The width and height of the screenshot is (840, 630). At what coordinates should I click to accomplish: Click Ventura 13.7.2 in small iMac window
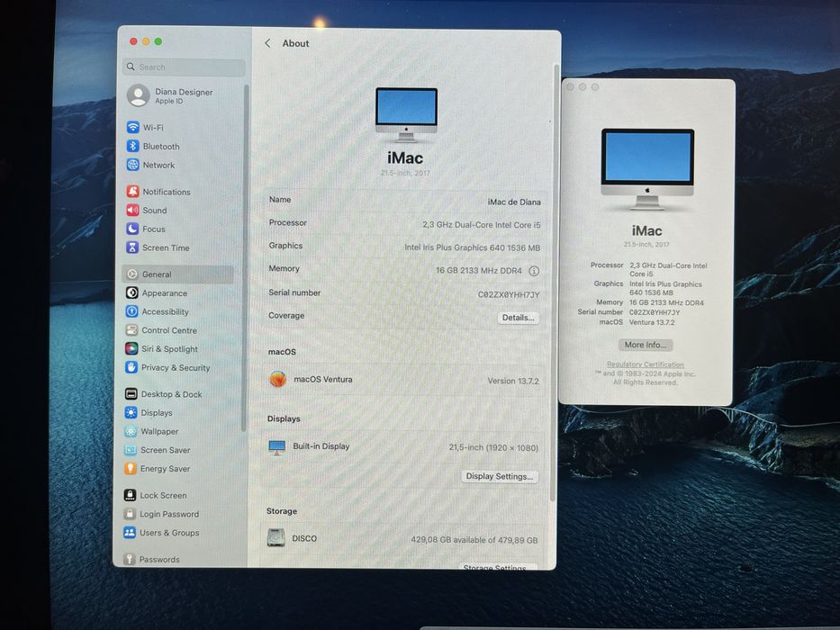pyautogui.click(x=652, y=322)
